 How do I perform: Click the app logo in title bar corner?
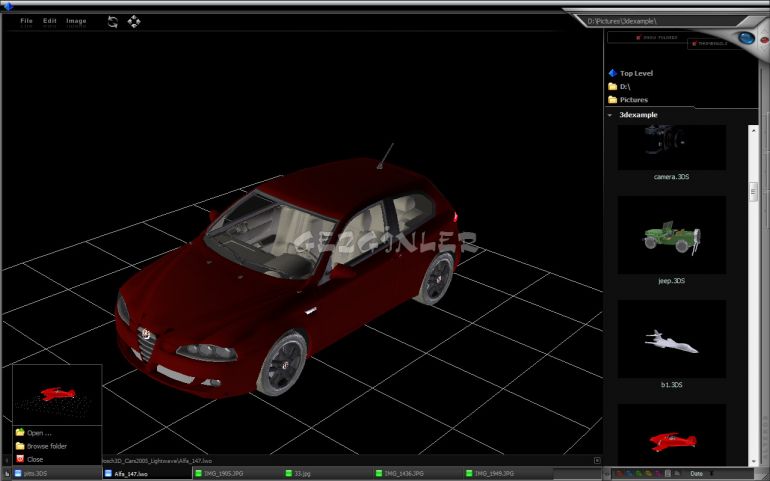(x=8, y=6)
